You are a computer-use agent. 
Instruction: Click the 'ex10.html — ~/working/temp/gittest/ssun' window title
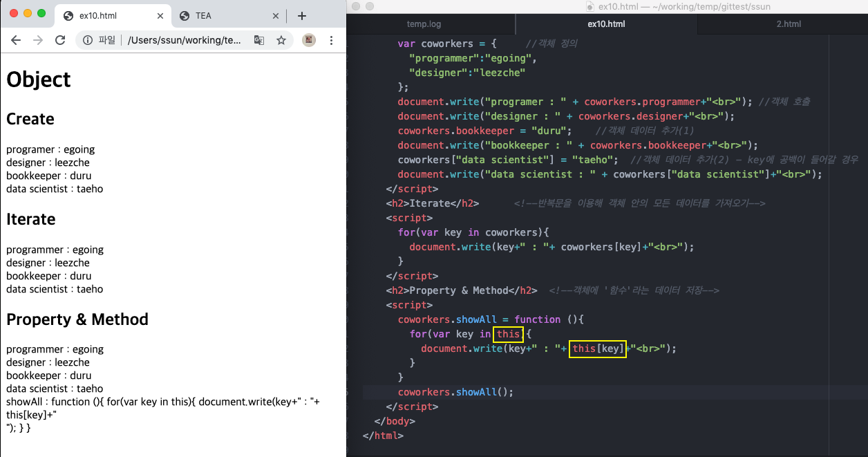click(684, 6)
